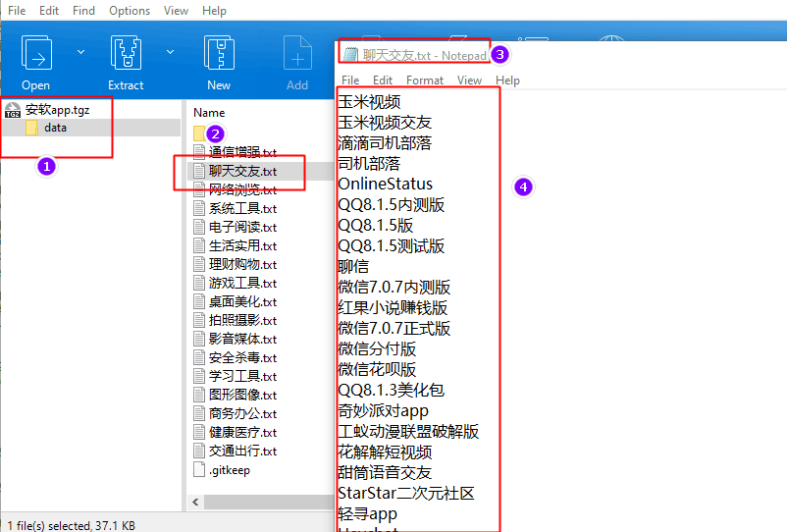
Task: Open the archive manager Edit menu
Action: point(49,11)
